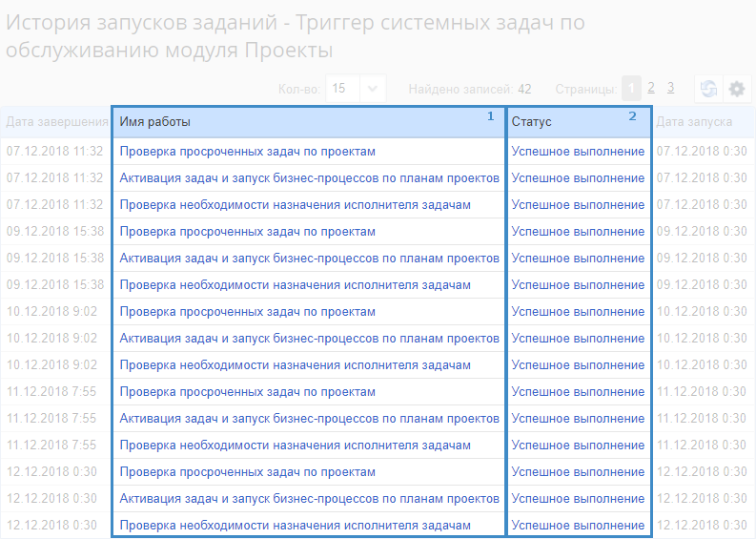Go to page 2 of results
Image resolution: width=756 pixels, height=539 pixels.
(x=651, y=88)
